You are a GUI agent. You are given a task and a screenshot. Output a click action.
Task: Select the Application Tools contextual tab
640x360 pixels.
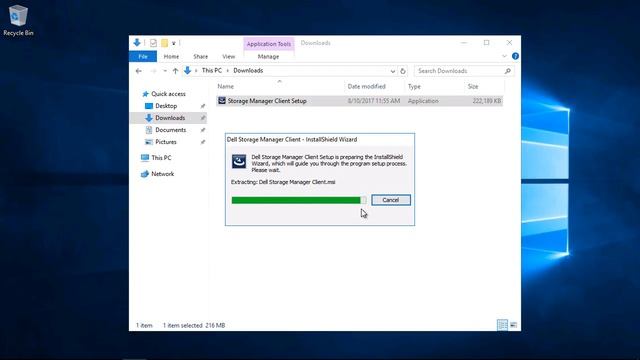pos(269,44)
